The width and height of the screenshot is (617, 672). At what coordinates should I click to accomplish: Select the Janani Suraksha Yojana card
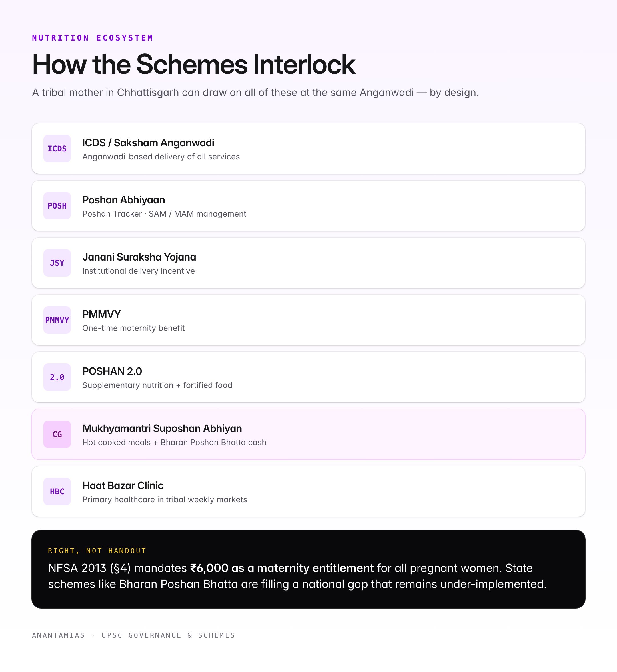[308, 263]
